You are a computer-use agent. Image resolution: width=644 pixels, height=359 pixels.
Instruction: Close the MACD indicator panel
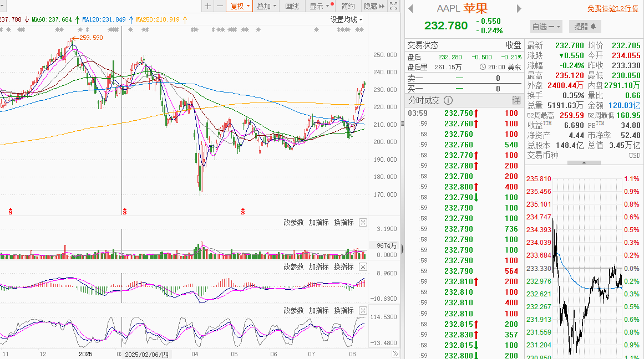point(363,266)
